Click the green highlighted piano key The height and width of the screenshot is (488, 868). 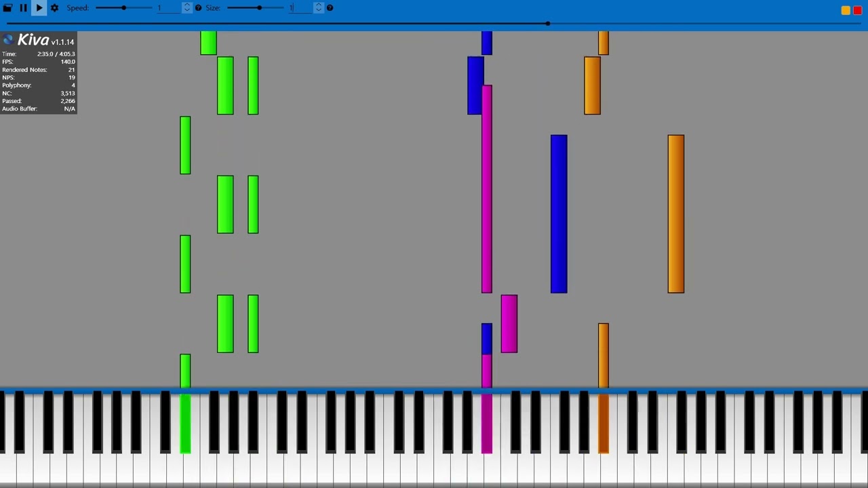185,424
